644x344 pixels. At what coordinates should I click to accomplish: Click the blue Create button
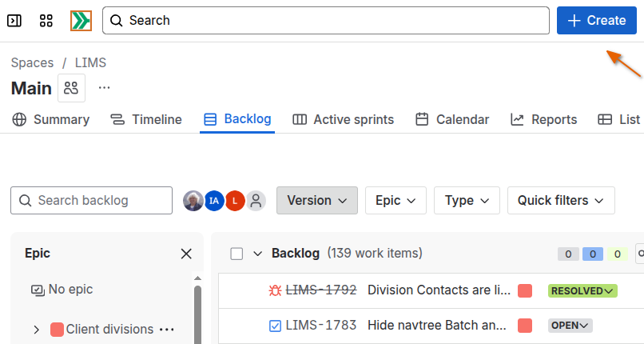[x=596, y=21]
